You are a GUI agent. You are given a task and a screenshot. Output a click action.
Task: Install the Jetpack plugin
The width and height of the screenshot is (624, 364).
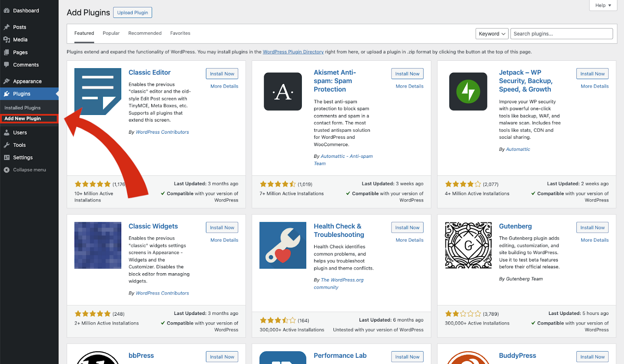click(x=592, y=74)
